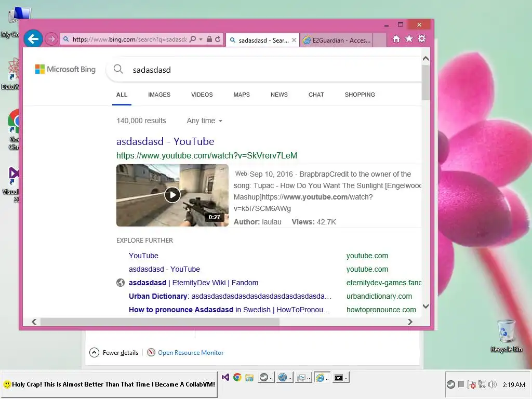Open a new tab using blank tab button

pyautogui.click(x=380, y=41)
